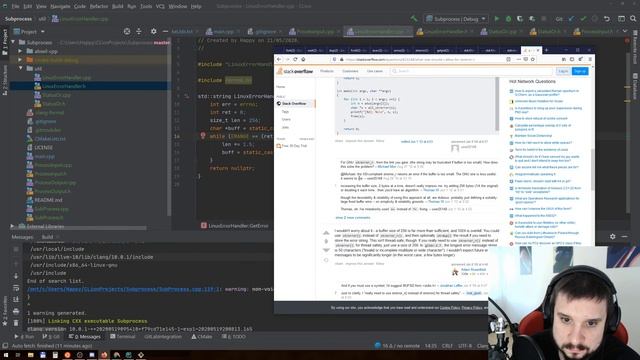Open the Build tab in Messages panel
The height and width of the screenshot is (360, 640).
point(47,237)
